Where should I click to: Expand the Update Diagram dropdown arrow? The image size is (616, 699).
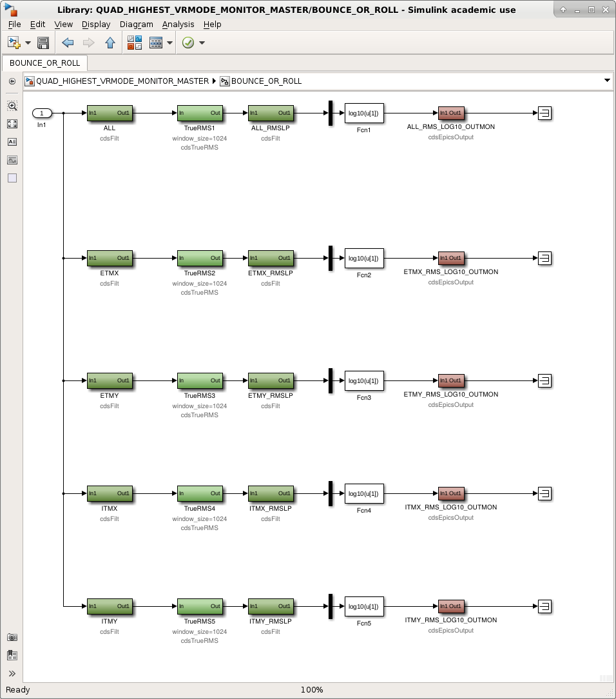pos(202,43)
